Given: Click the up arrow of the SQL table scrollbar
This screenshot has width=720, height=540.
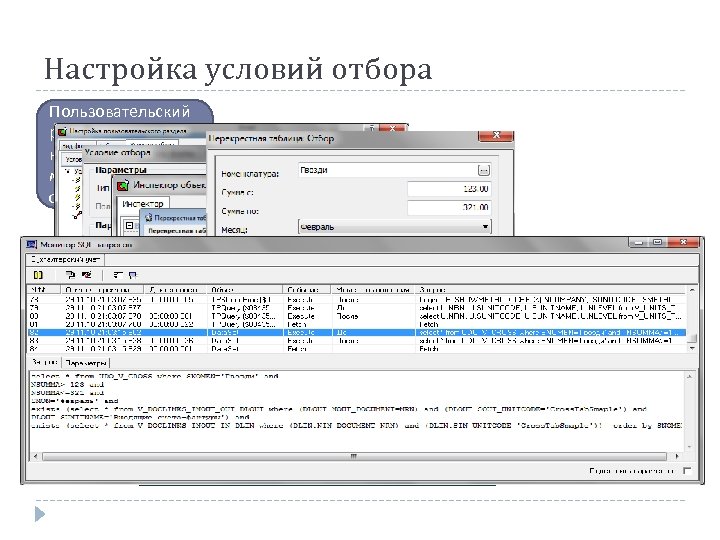Looking at the screenshot, I should (692, 290).
